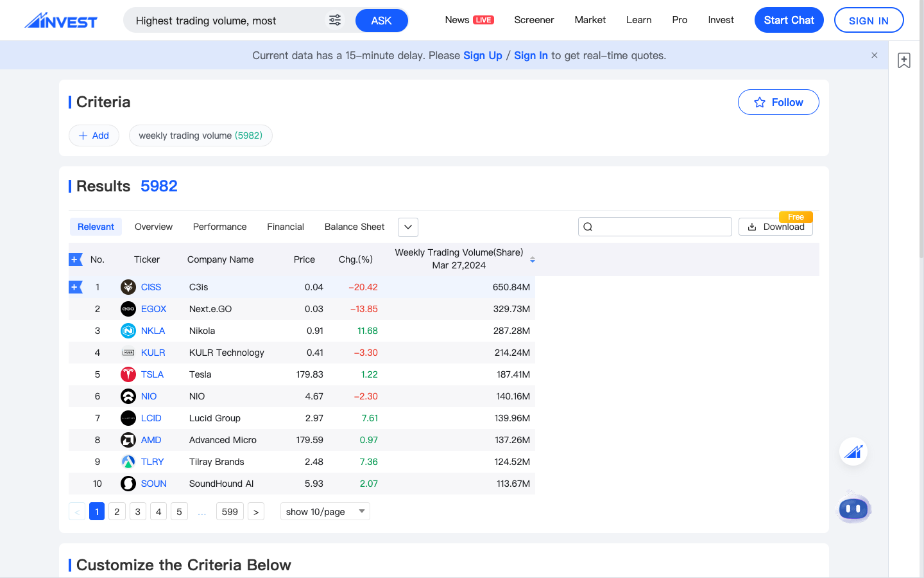Click the Nikola logo next to NKLA ticker
The height and width of the screenshot is (578, 924).
(x=128, y=331)
